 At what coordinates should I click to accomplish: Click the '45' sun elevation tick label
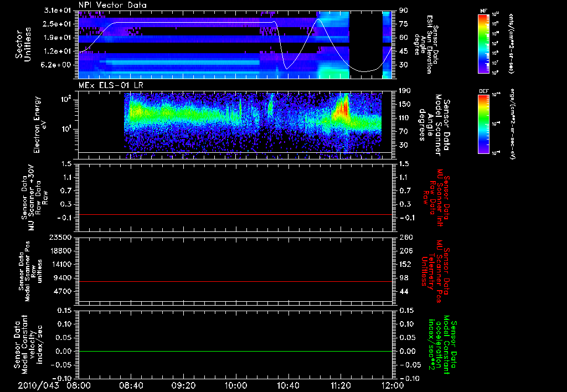coord(404,51)
